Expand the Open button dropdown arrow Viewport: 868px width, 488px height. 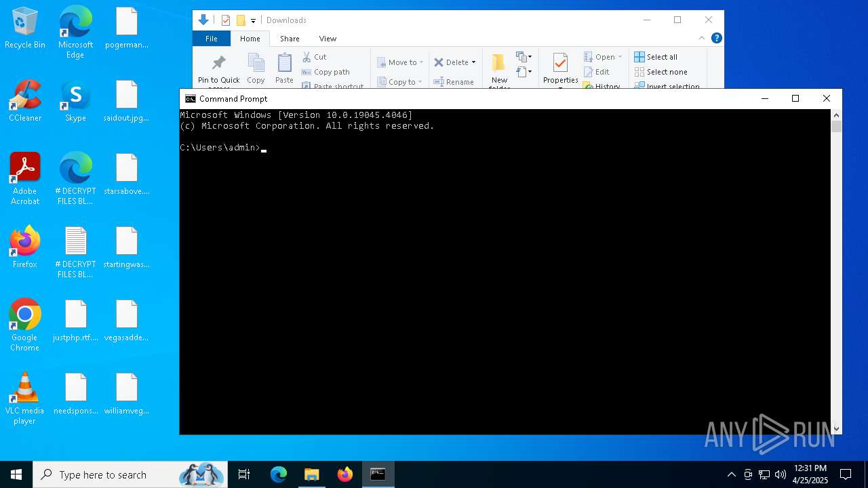tap(620, 57)
